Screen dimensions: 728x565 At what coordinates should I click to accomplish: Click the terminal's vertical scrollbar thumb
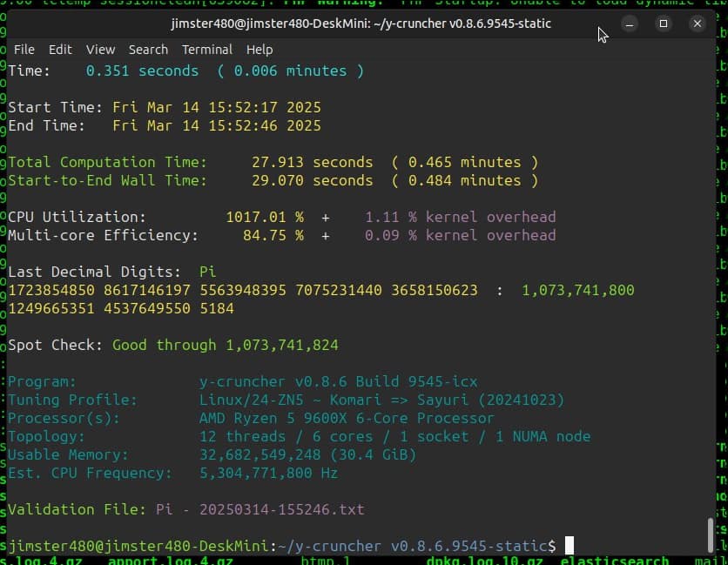point(711,535)
